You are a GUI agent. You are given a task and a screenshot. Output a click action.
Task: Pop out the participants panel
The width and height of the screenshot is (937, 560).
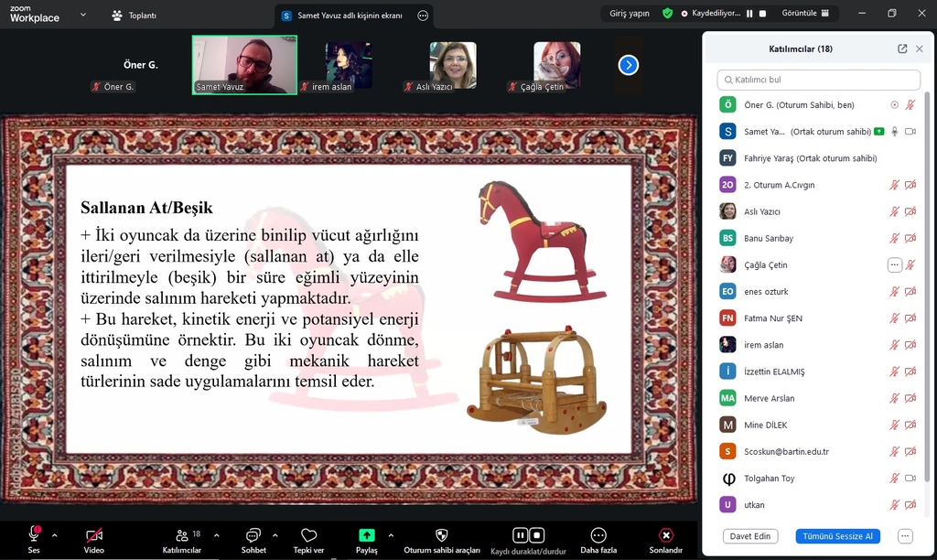(x=902, y=48)
